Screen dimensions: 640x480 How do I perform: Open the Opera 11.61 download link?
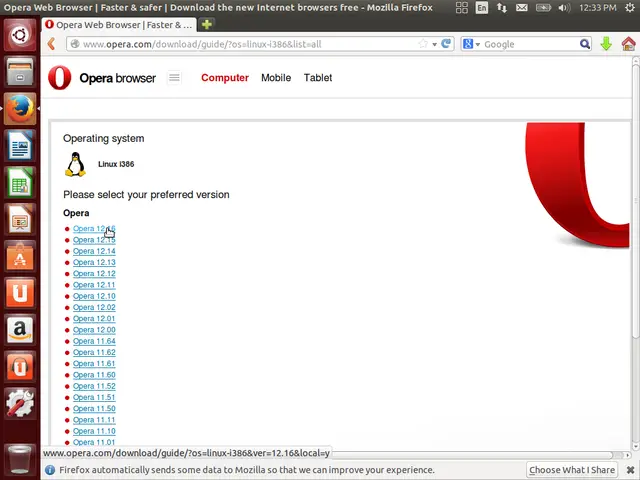click(94, 364)
